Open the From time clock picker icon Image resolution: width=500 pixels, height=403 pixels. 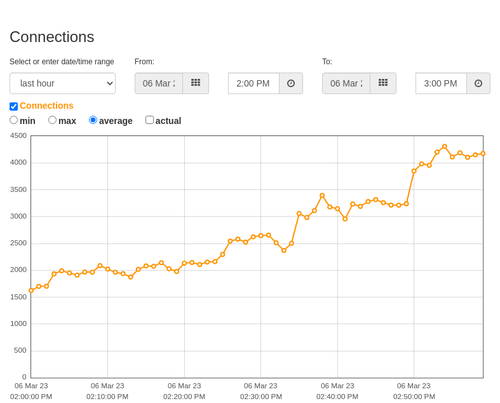[291, 83]
